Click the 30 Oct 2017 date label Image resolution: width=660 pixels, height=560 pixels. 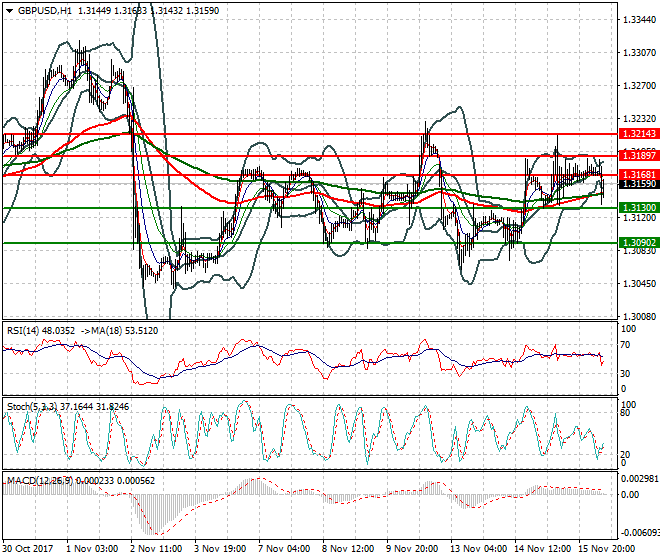(x=28, y=549)
